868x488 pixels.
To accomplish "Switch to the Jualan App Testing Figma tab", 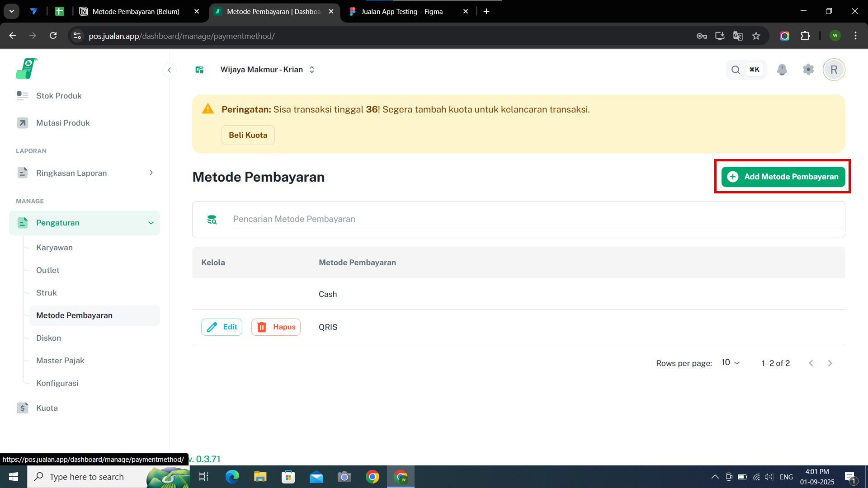I will point(401,12).
